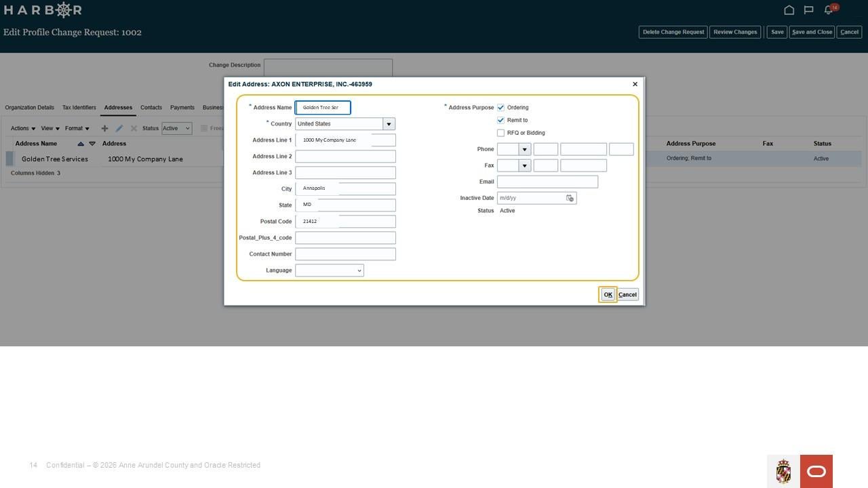Viewport: 868px width, 488px height.
Task: Switch to the Contacts tab
Action: tap(151, 108)
